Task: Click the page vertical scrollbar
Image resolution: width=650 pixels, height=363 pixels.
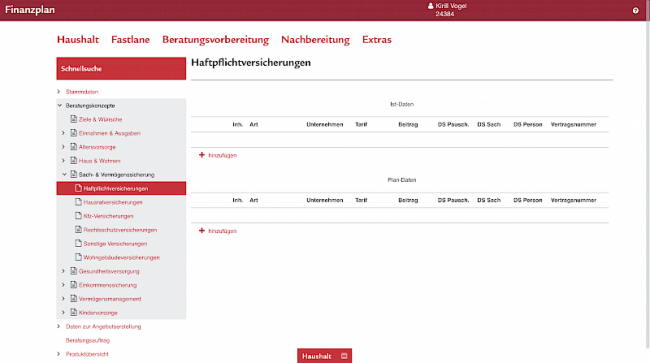Action: pyautogui.click(x=648, y=174)
